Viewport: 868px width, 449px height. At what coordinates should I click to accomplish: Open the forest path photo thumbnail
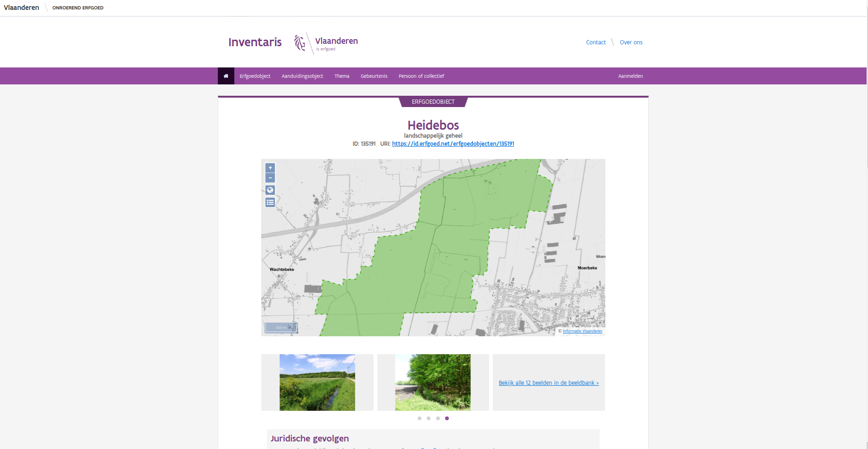[x=433, y=382]
